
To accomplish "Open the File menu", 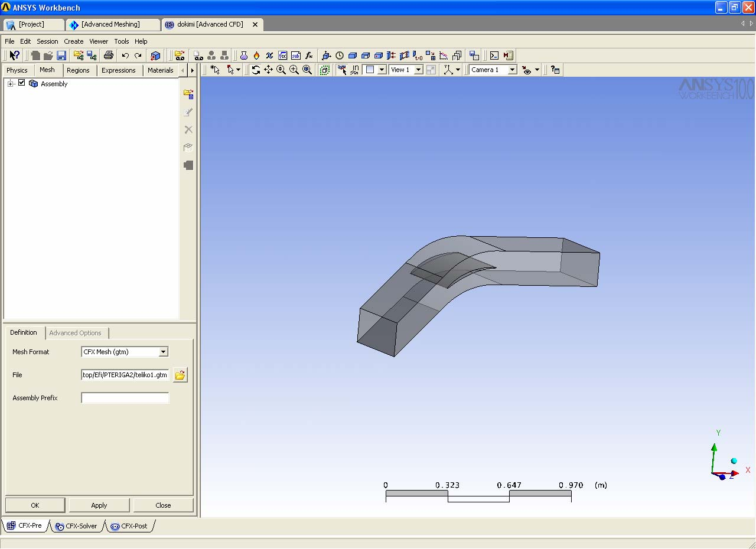I will tap(9, 41).
